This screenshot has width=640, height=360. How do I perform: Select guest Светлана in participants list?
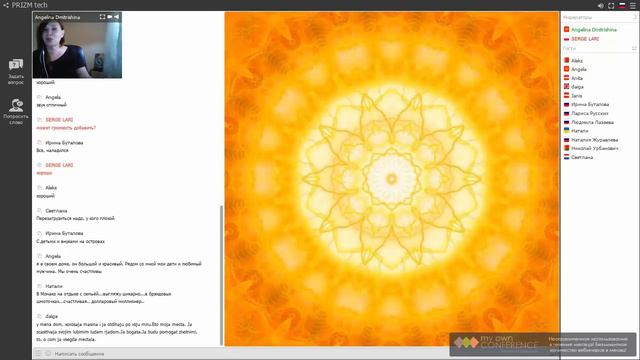582,157
